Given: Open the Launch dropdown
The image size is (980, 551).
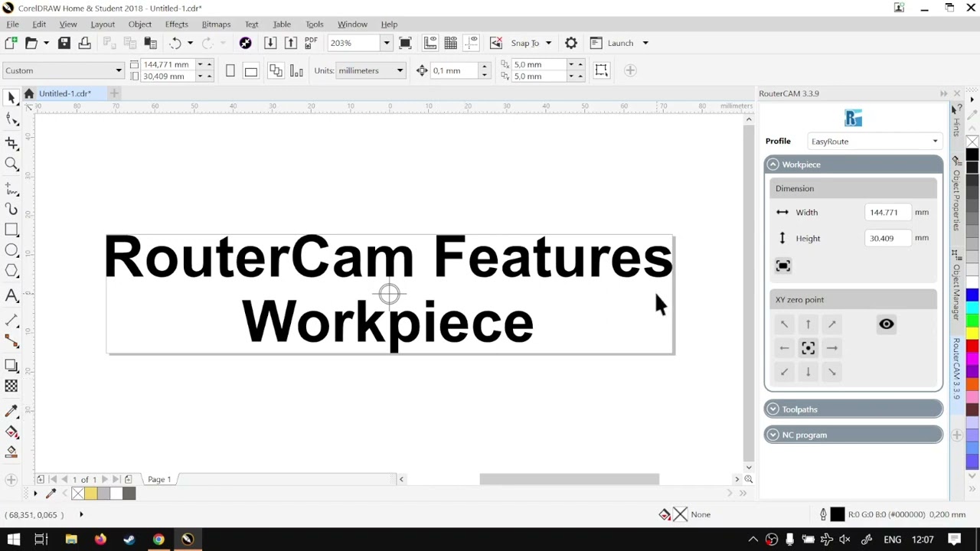Looking at the screenshot, I should [645, 43].
